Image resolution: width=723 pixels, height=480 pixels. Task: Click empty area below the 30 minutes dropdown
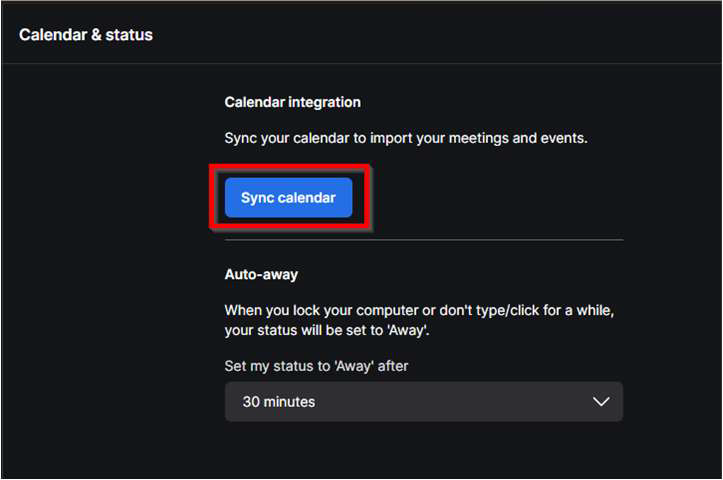423,450
